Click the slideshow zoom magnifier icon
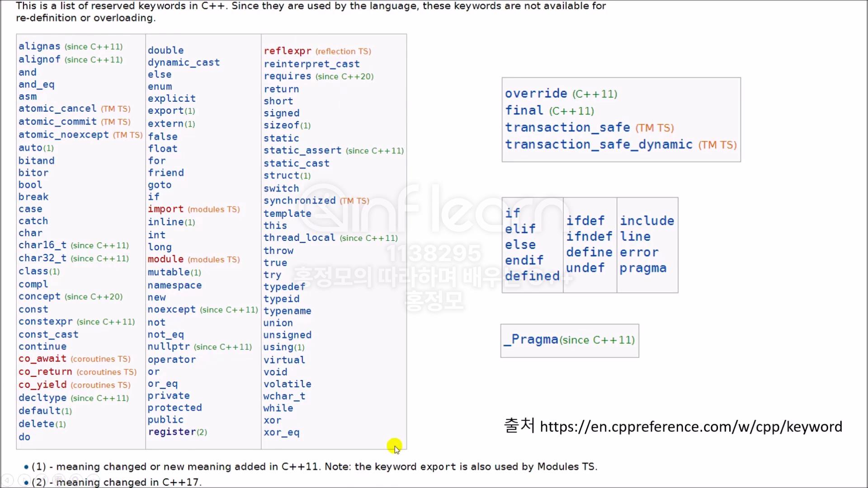Viewport: 868px width, 488px height. coord(76,480)
